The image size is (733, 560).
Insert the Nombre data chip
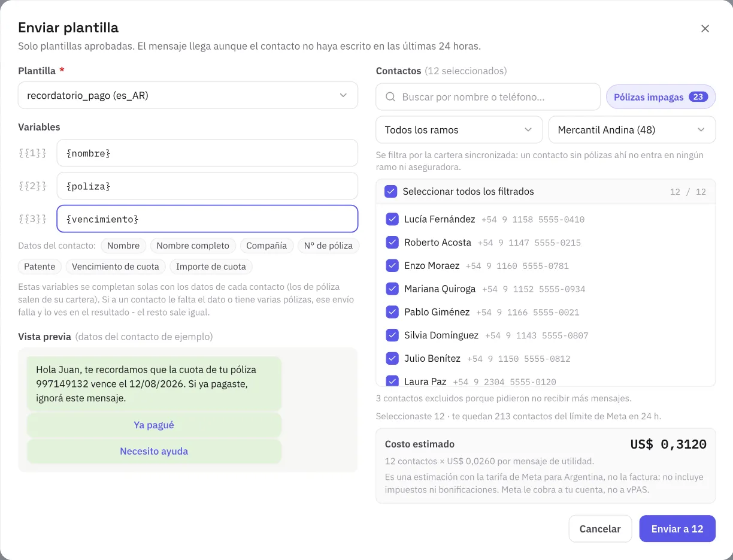[123, 246]
